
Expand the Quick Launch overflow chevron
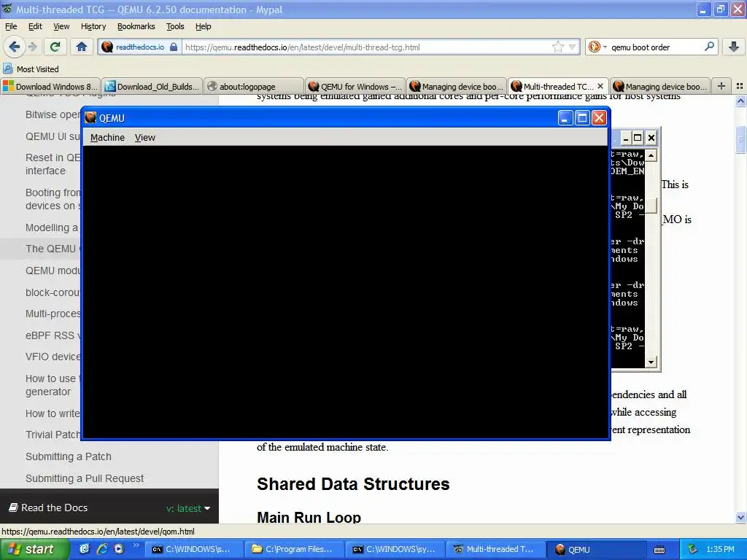pyautogui.click(x=136, y=545)
